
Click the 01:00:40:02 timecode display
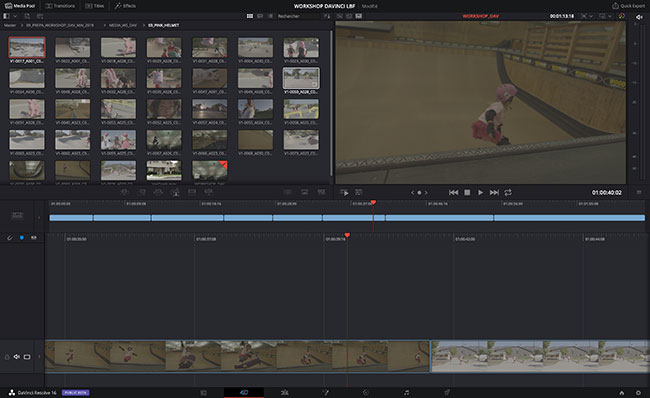click(606, 192)
